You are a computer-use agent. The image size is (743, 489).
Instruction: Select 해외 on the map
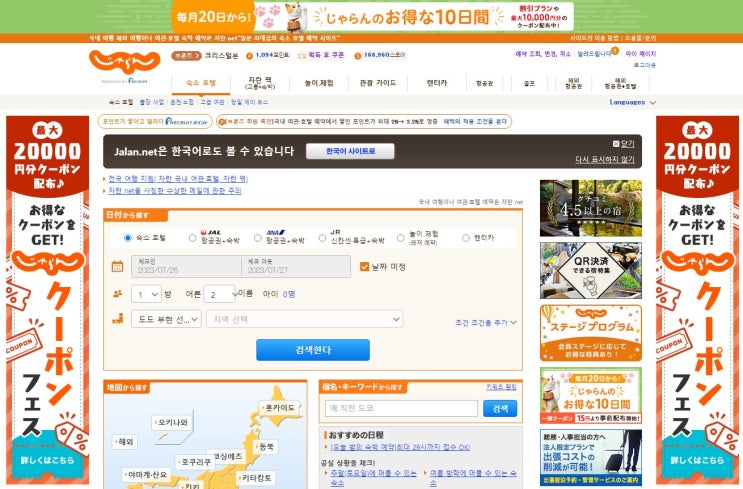click(125, 442)
